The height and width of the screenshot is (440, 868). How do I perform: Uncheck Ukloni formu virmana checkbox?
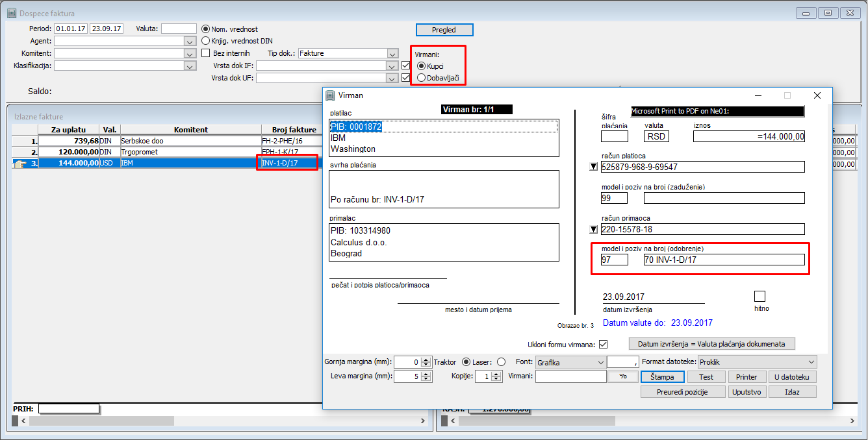coord(603,344)
